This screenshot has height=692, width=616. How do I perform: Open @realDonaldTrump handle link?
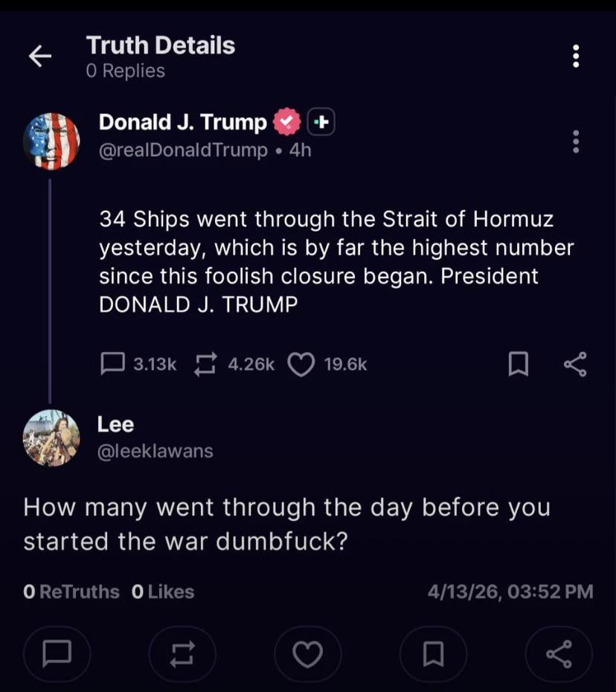coord(183,150)
